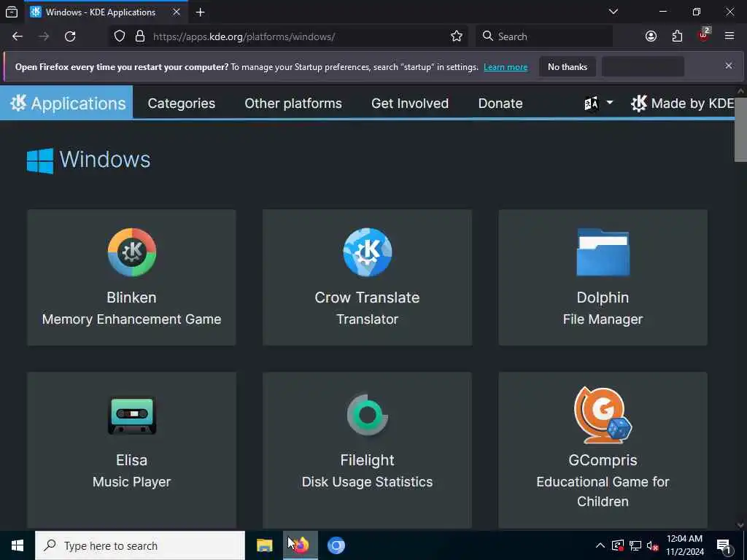Click the Windows heading text

(105, 159)
